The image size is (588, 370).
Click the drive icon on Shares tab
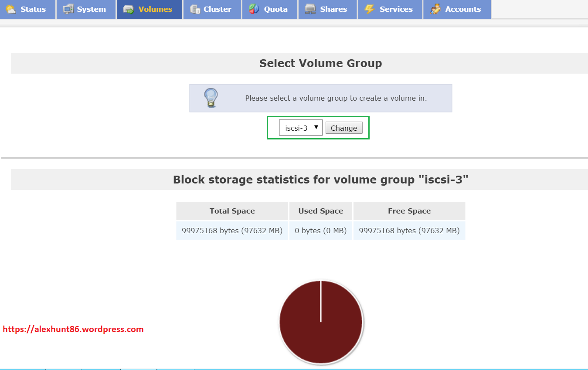(x=310, y=9)
